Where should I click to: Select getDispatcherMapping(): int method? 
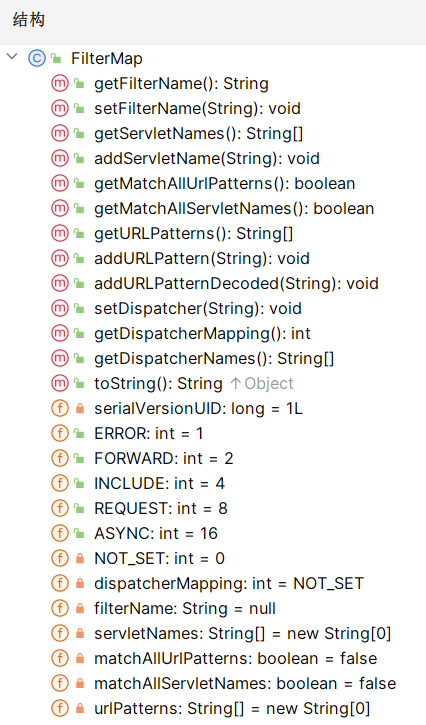(202, 333)
